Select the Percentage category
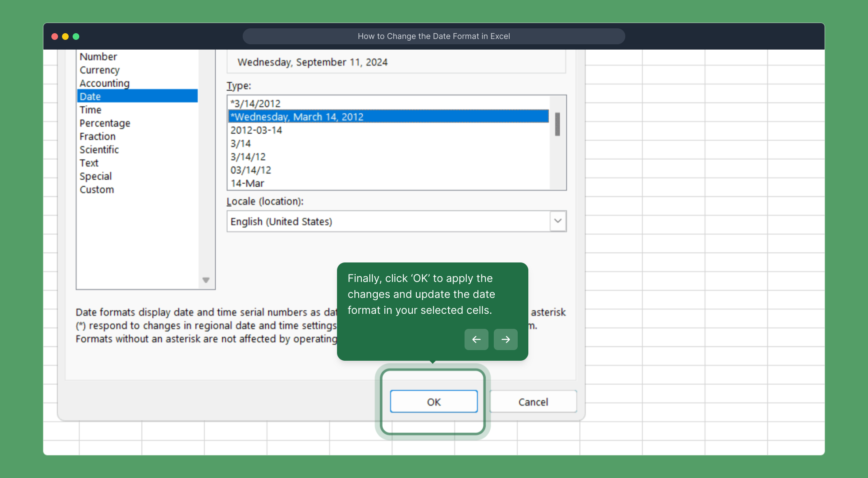The image size is (868, 478). point(105,123)
